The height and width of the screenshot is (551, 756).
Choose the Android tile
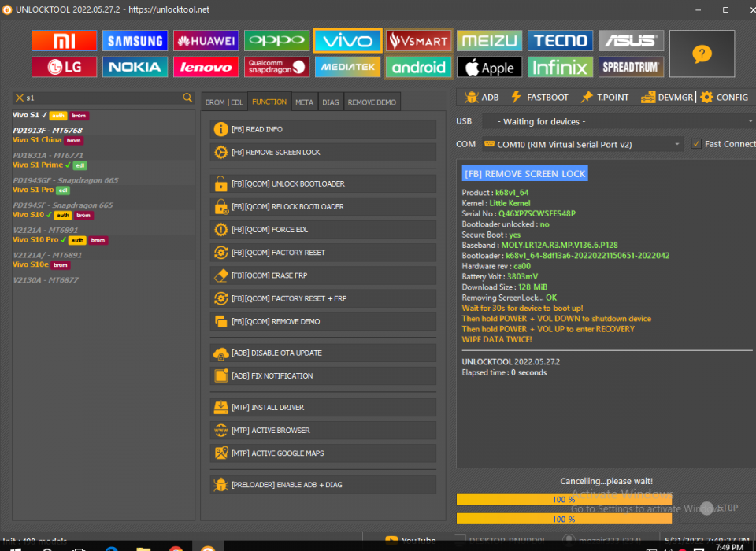[x=418, y=67]
